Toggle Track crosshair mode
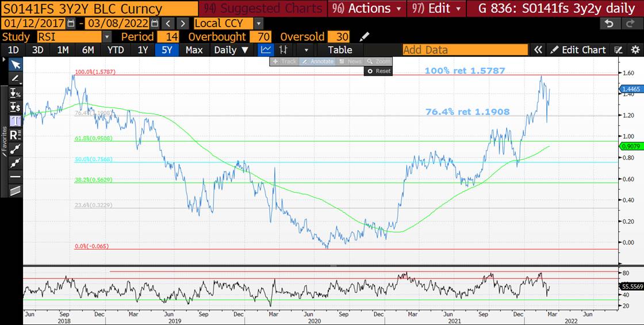Viewport: 644px width, 325px height. pos(285,61)
